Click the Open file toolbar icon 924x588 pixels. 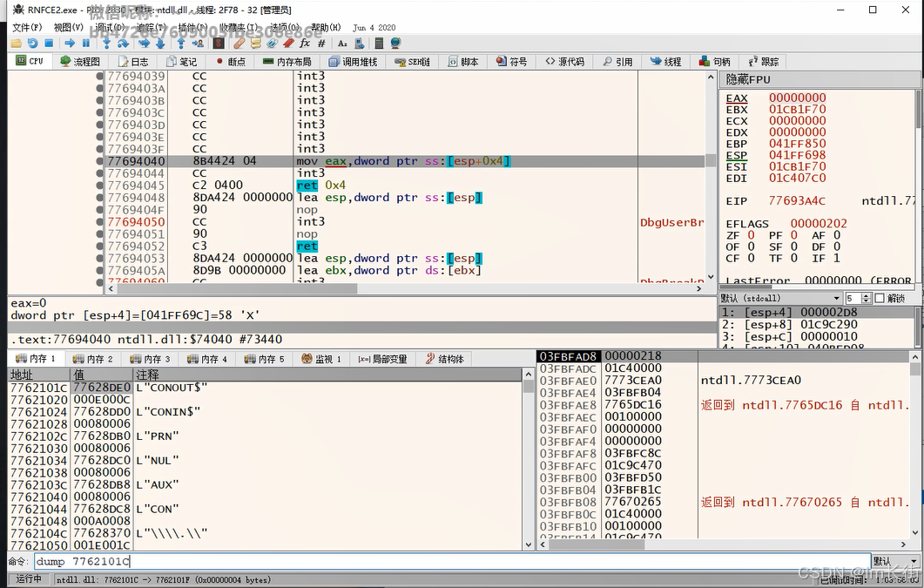[x=16, y=43]
